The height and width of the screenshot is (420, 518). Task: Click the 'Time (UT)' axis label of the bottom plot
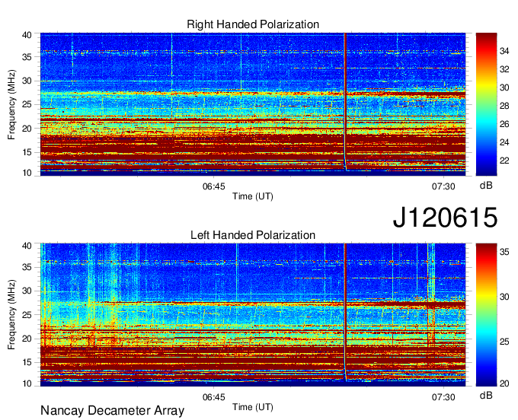point(253,407)
